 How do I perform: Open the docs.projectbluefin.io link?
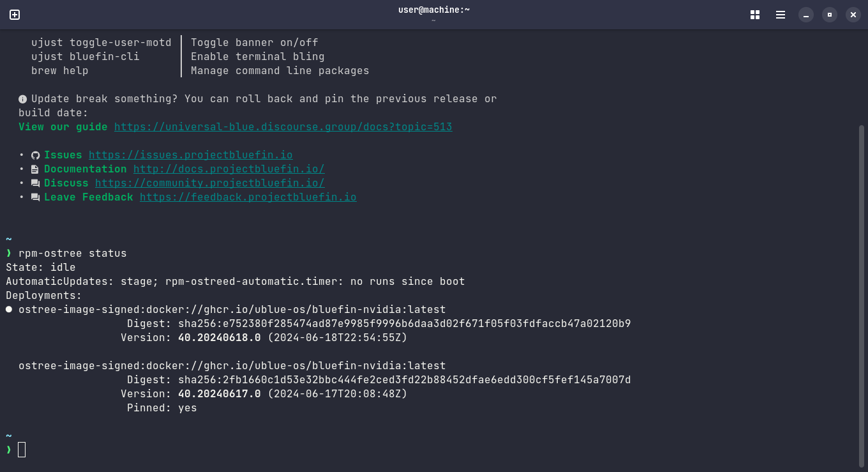(x=228, y=169)
